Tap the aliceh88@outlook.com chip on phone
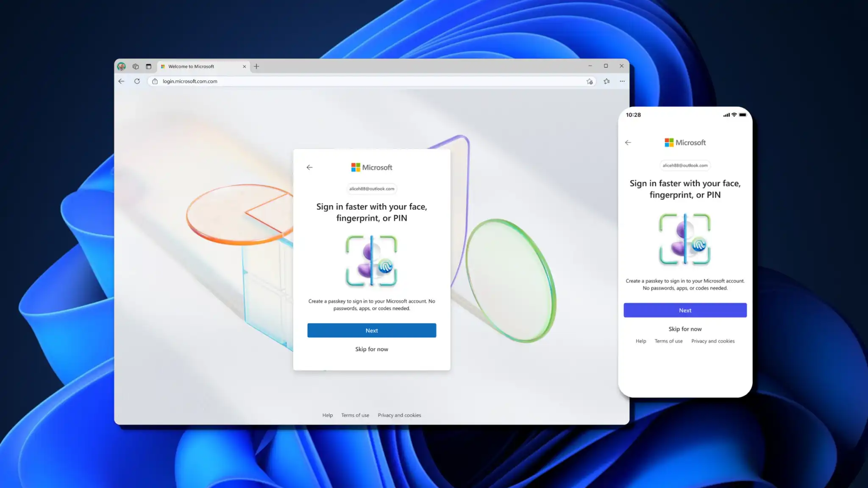This screenshot has width=868, height=488. [685, 166]
